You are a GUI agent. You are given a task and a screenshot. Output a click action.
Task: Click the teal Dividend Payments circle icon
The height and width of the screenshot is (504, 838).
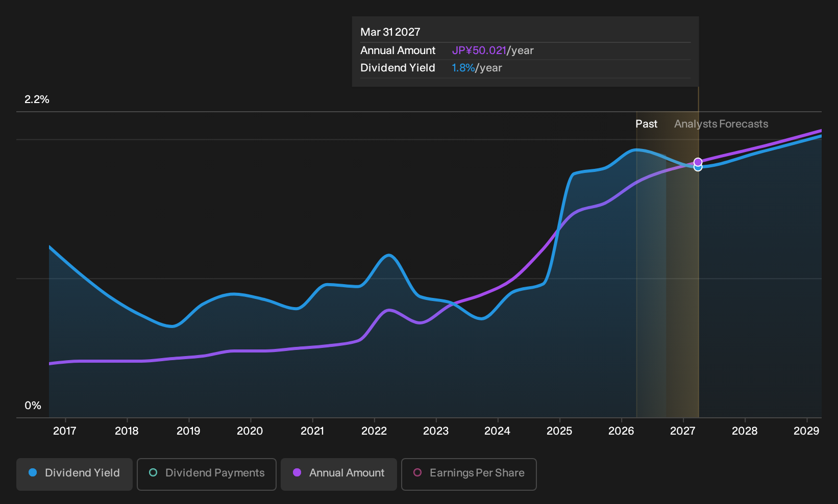(153, 473)
